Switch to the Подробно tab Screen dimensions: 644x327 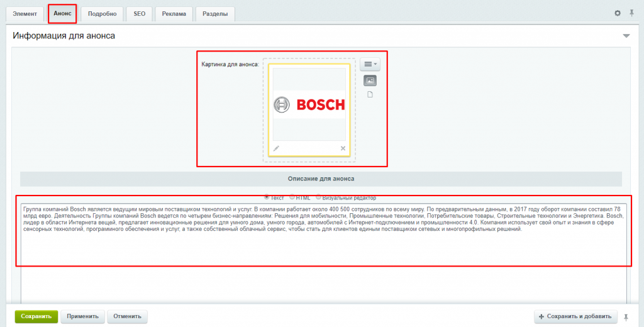coord(103,14)
